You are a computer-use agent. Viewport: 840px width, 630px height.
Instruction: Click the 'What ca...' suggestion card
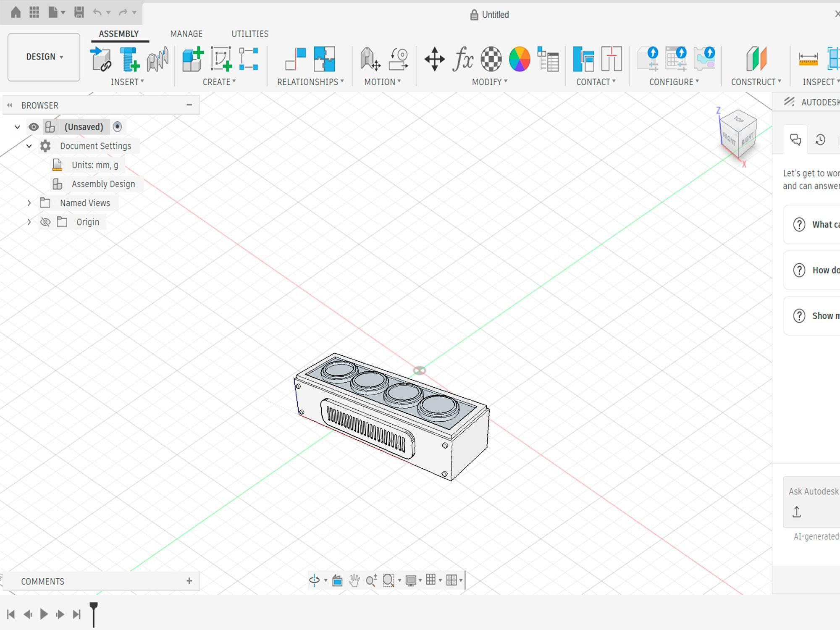(x=811, y=224)
